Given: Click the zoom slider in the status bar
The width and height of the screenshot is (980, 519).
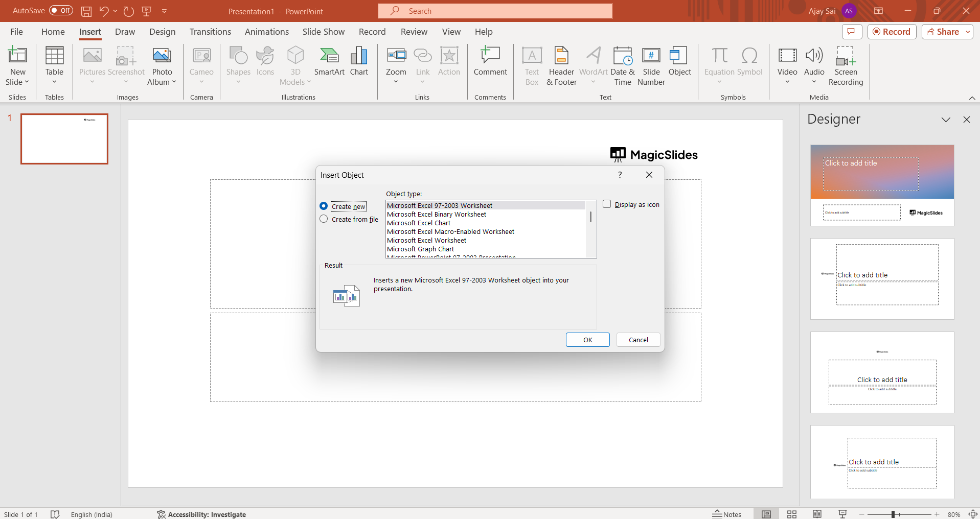Looking at the screenshot, I should click(x=893, y=514).
